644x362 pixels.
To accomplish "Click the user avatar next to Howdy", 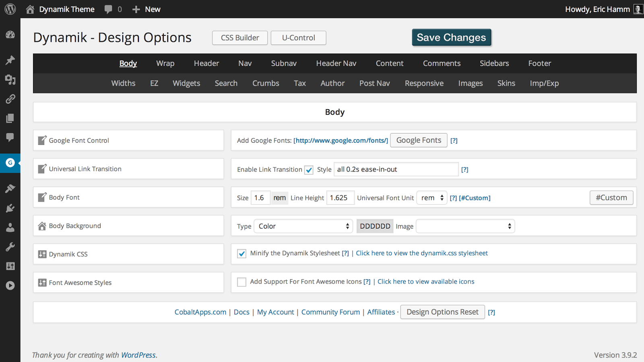I will [638, 9].
